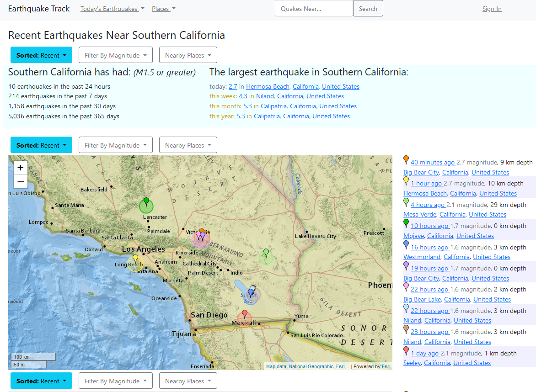Click blue pin beside 16 hours ago entry
536x392 pixels.
tap(406, 244)
